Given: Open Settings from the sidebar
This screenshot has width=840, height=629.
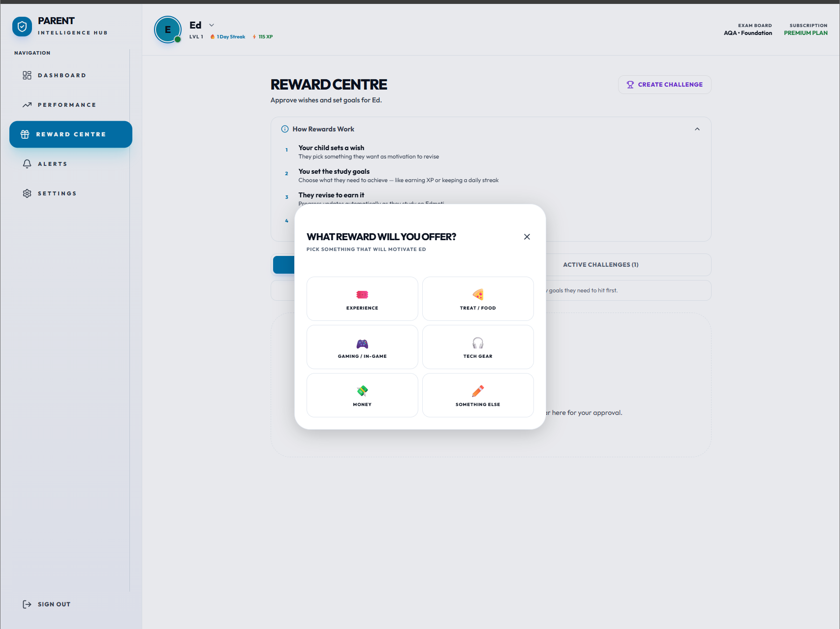Looking at the screenshot, I should coord(57,193).
